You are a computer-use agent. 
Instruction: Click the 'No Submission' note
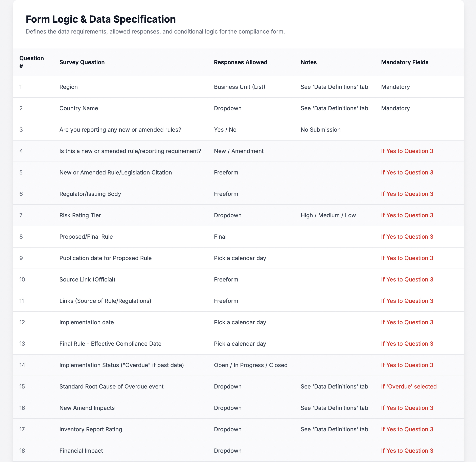tap(321, 130)
